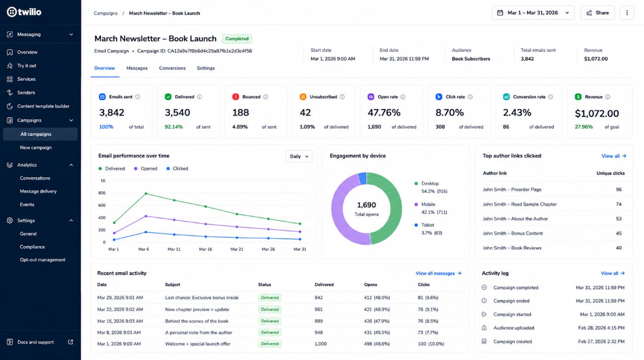Click the Content template builder icon
This screenshot has height=360, width=644.
[10, 106]
